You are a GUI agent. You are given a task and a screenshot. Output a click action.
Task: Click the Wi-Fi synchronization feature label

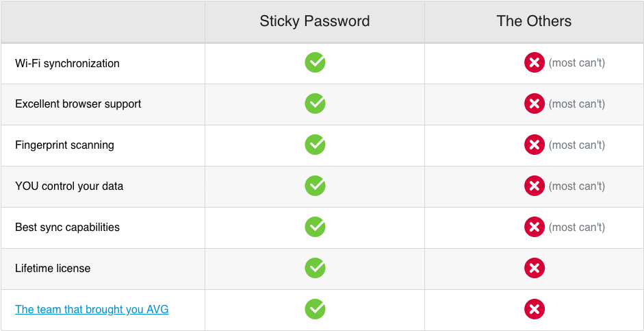pos(67,64)
